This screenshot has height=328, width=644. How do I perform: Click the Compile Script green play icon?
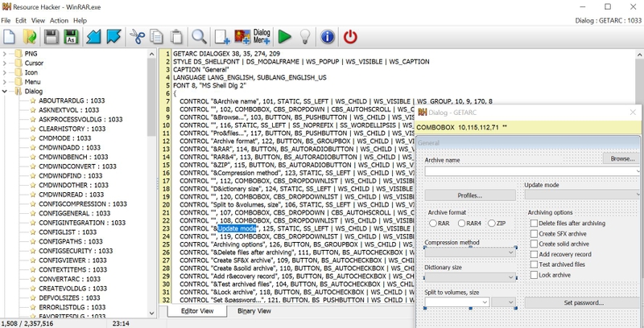click(x=284, y=37)
